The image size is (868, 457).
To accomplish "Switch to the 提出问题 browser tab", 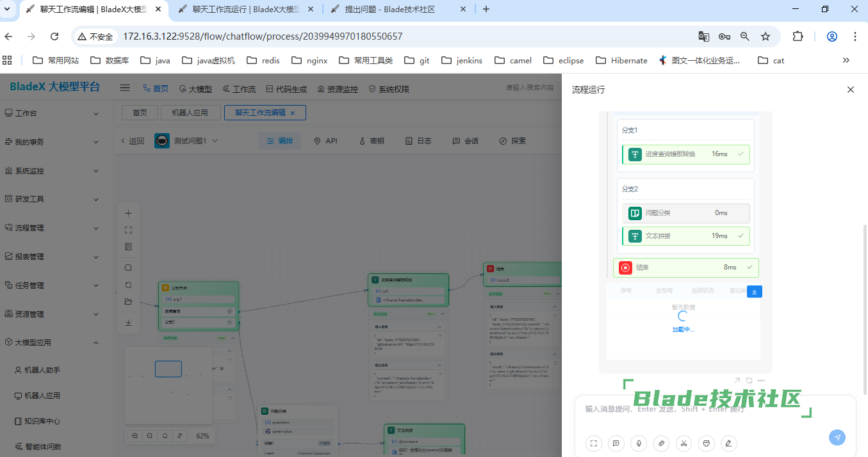I will (x=397, y=9).
